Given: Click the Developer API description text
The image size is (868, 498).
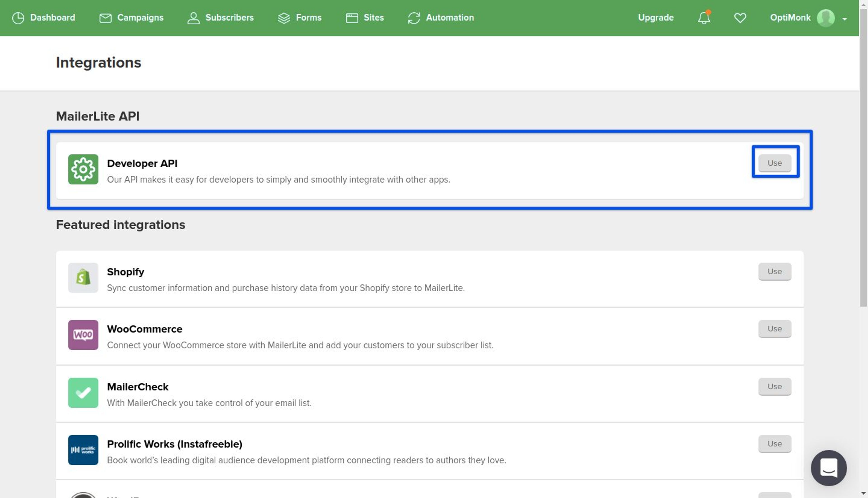Looking at the screenshot, I should 279,180.
